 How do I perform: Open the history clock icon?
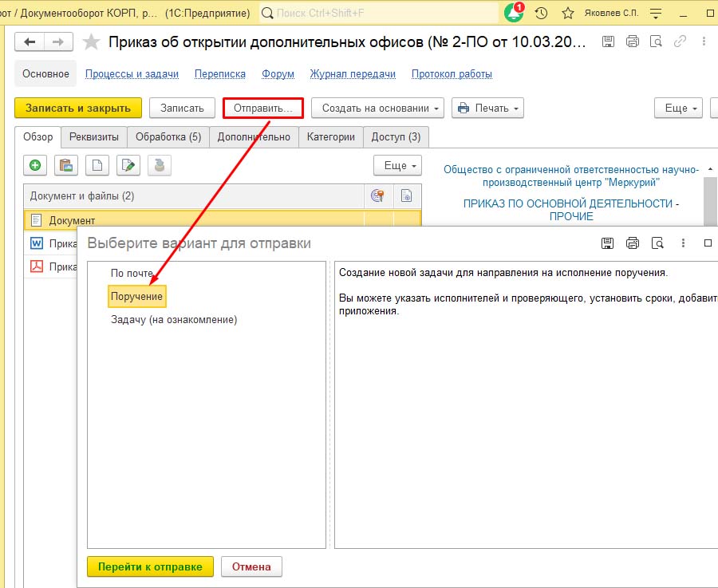click(x=541, y=14)
